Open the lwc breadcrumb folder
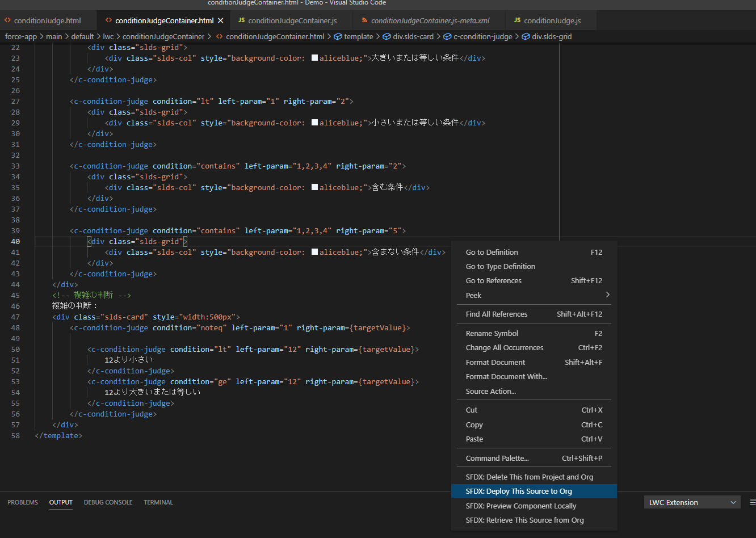756x538 pixels. point(108,36)
